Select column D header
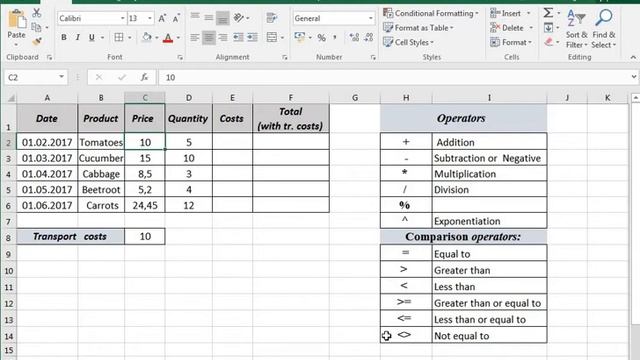 [x=189, y=98]
